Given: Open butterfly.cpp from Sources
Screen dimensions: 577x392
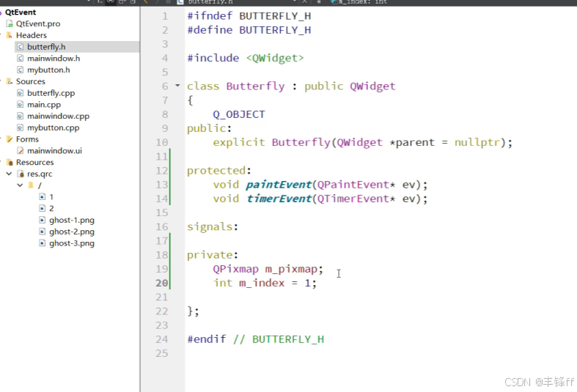Looking at the screenshot, I should coord(51,93).
